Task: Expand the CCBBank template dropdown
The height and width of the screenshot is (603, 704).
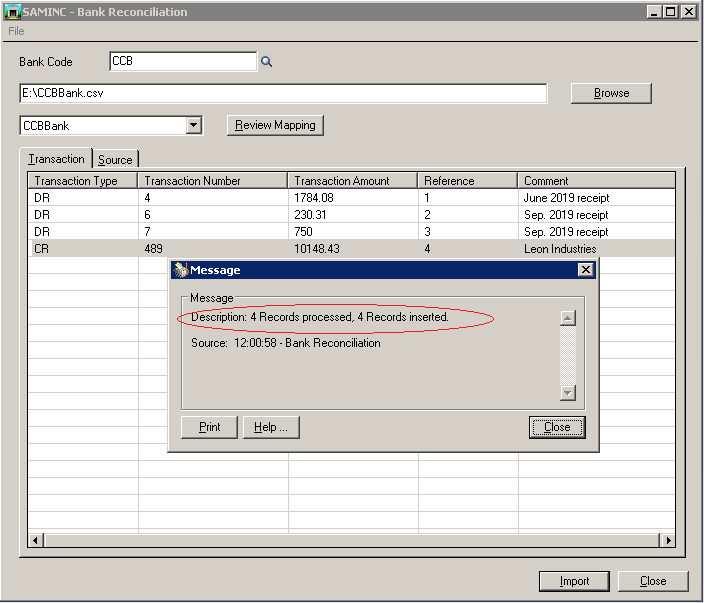Action: (x=194, y=125)
